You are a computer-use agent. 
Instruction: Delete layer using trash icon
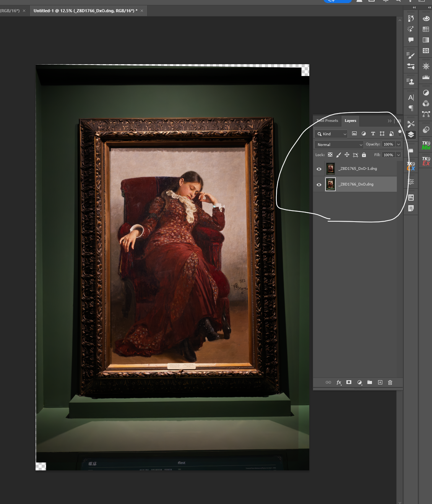click(x=390, y=382)
